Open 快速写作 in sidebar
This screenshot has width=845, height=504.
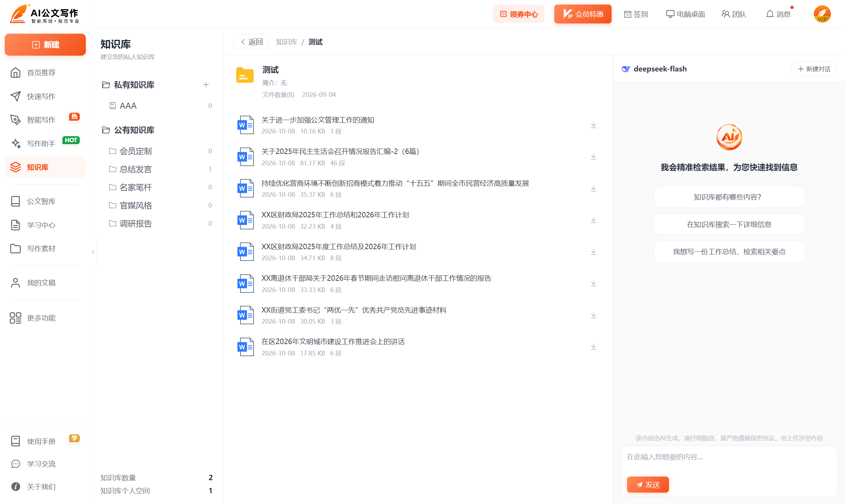pyautogui.click(x=45, y=96)
